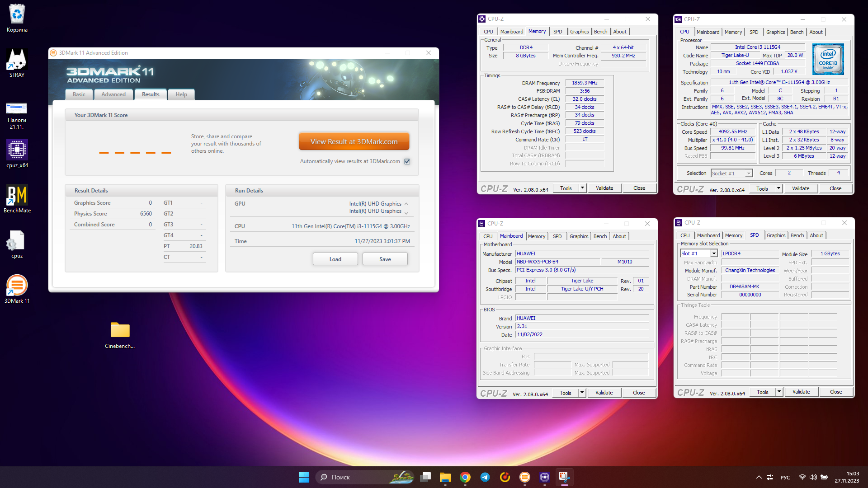Open Graphics tab in Mainboard CPU-Z window
Viewport: 868px width, 488px height.
579,236
